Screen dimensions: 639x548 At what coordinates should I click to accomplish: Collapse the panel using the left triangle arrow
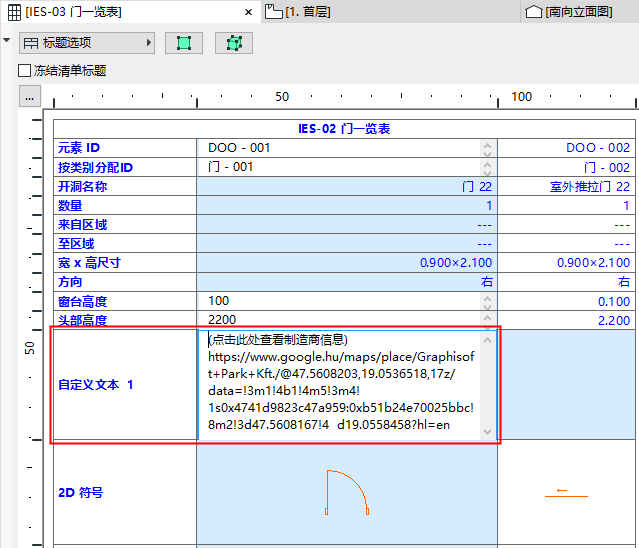[x=7, y=40]
